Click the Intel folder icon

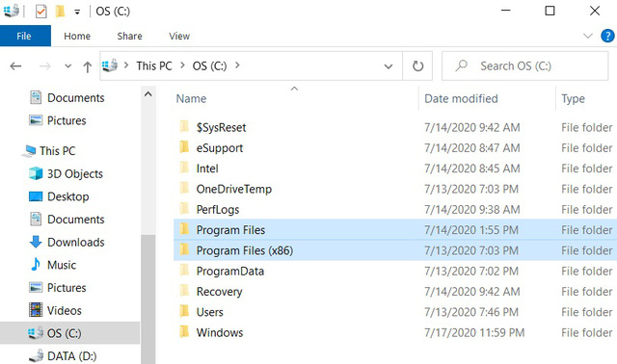(x=184, y=168)
